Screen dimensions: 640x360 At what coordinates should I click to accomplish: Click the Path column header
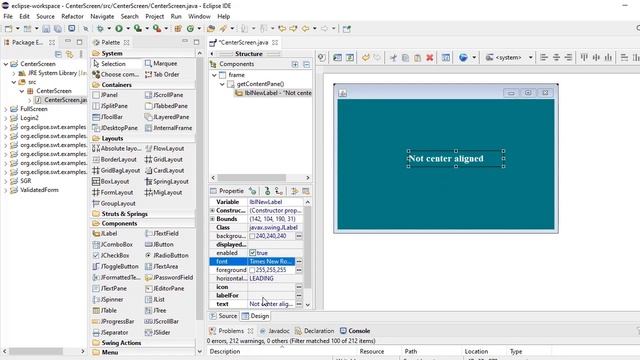tap(411, 351)
